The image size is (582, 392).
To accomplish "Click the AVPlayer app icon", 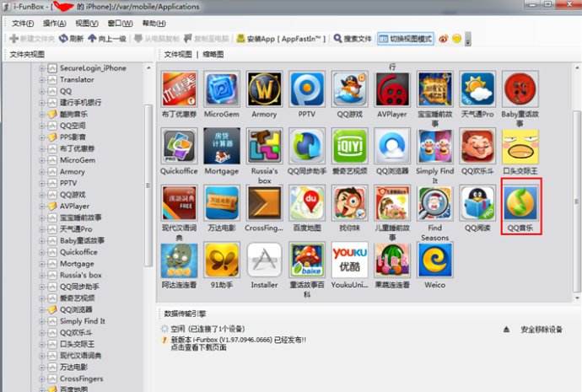I will click(x=392, y=89).
